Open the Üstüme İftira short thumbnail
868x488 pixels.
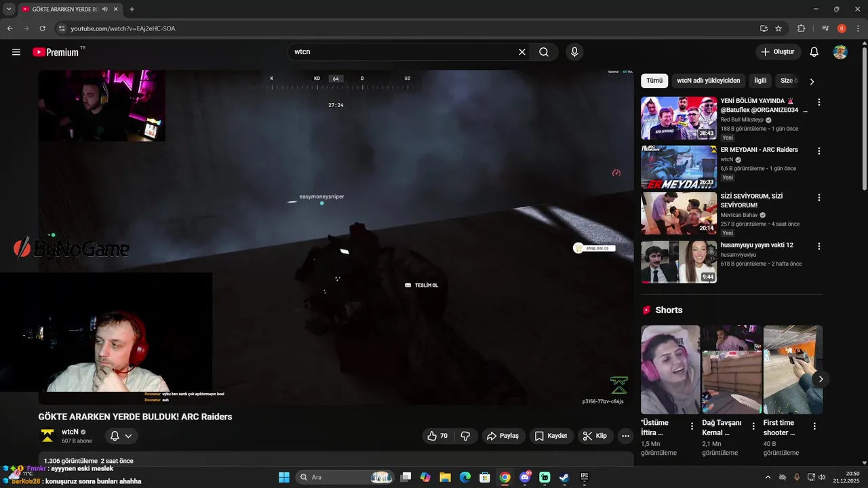[671, 369]
